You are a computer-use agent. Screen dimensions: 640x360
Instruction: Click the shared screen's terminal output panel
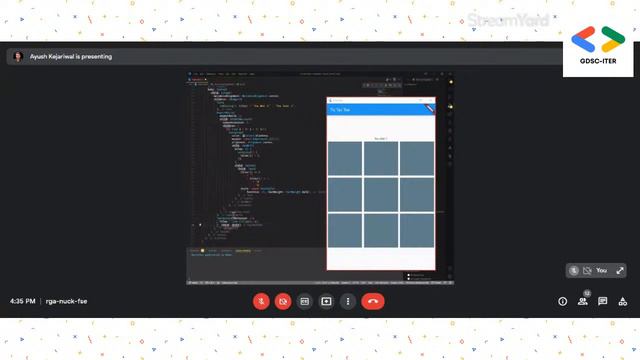(x=256, y=264)
